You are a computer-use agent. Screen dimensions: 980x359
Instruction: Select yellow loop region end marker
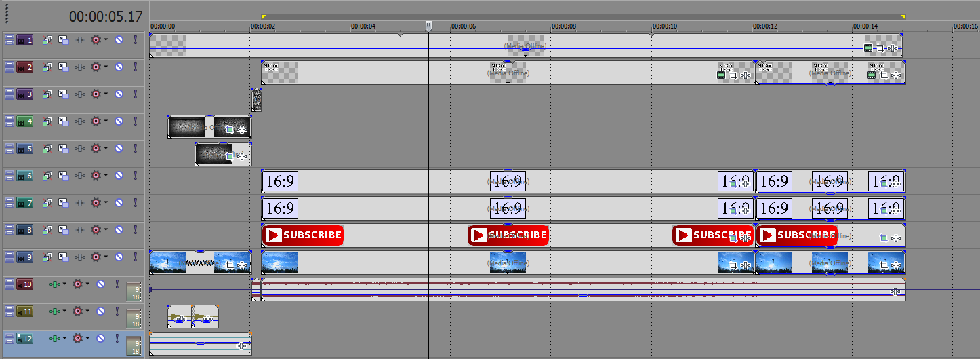903,17
